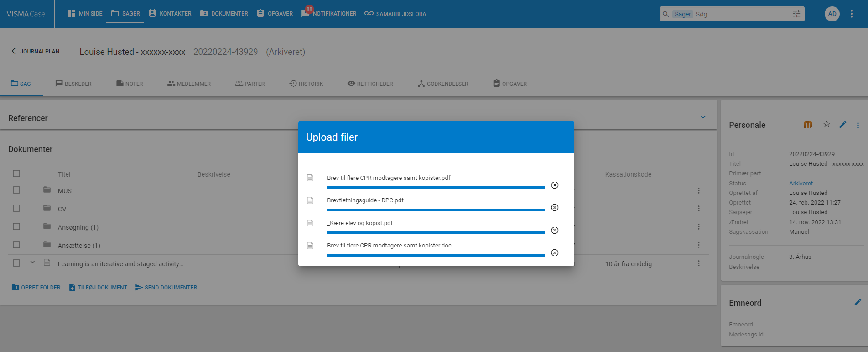Click Tilføj Dokument

tap(98, 287)
